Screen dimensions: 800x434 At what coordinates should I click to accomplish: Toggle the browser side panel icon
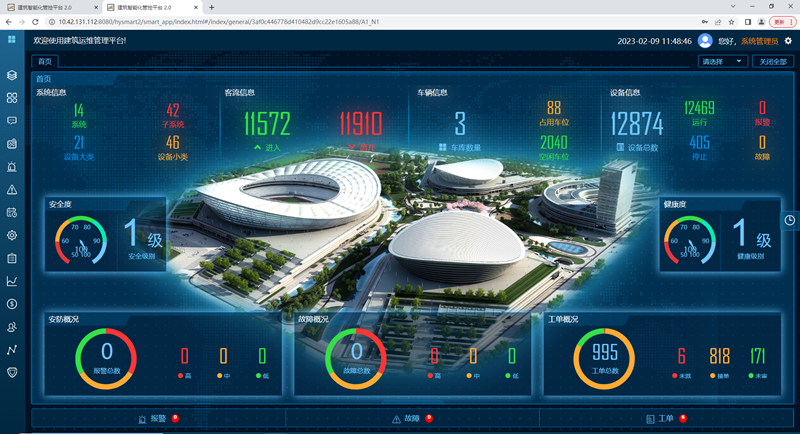(x=747, y=21)
